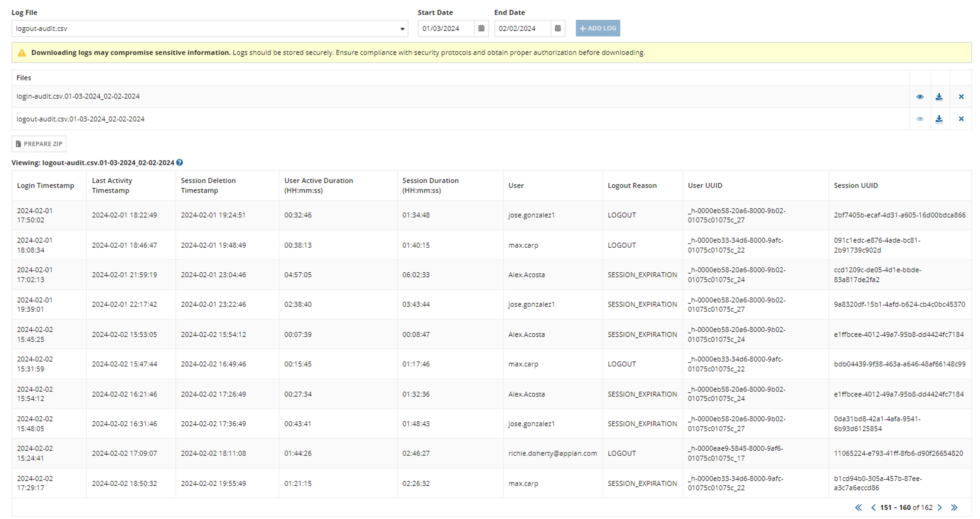The image size is (980, 519).
Task: Edit the Start Date field 01/03/2024
Action: coord(446,29)
